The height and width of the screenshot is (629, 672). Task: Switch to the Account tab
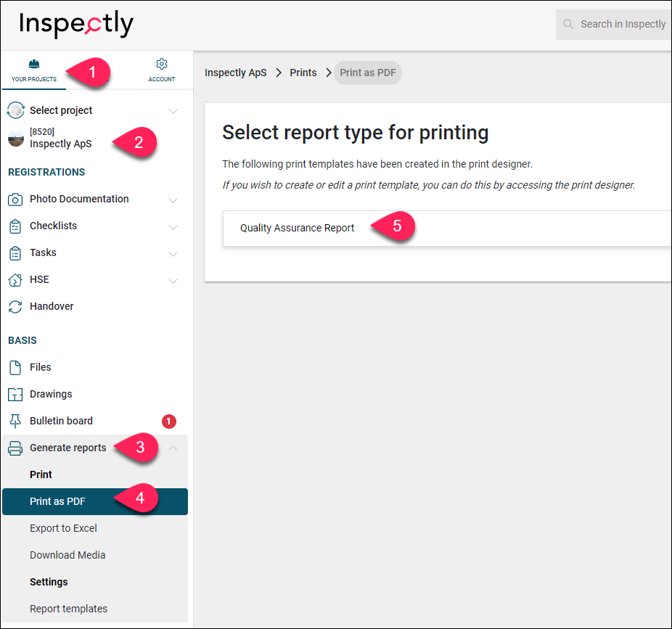(162, 70)
